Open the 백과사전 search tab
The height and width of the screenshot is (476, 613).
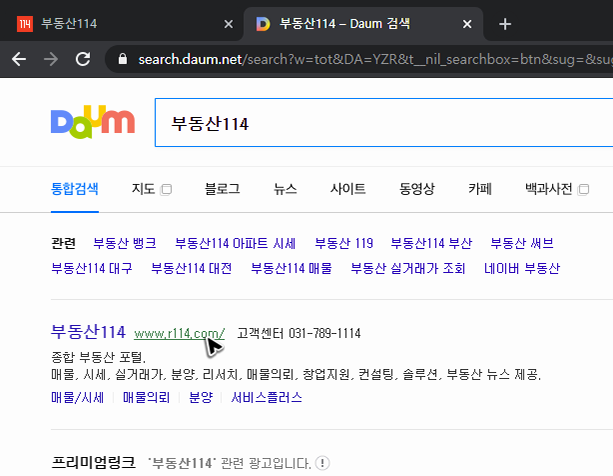coord(548,189)
